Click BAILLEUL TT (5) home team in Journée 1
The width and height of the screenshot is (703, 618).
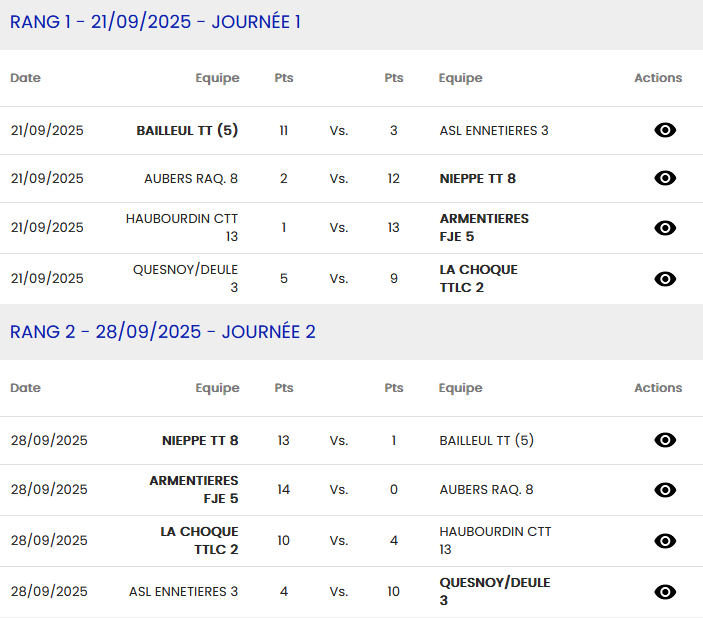pyautogui.click(x=187, y=130)
